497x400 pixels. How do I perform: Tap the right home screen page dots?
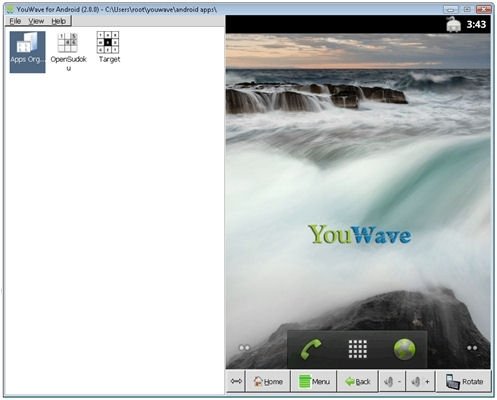pyautogui.click(x=472, y=348)
